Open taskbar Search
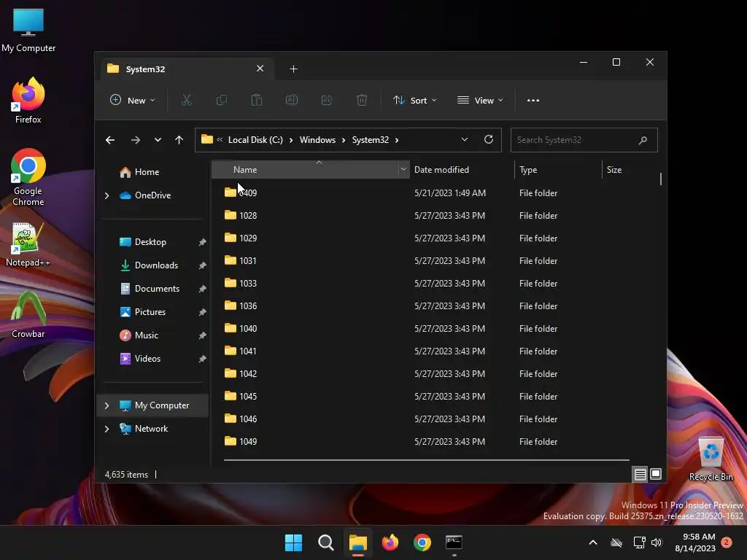The image size is (747, 560). (x=326, y=542)
